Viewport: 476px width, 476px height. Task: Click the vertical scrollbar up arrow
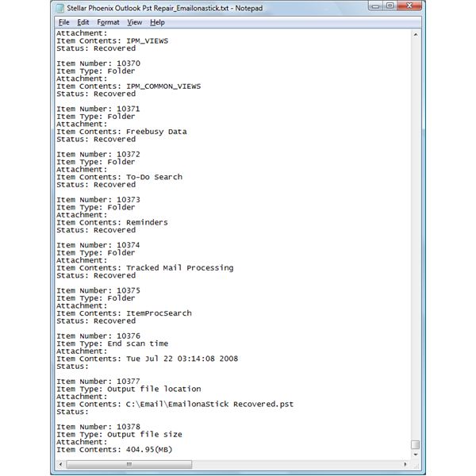[x=416, y=35]
